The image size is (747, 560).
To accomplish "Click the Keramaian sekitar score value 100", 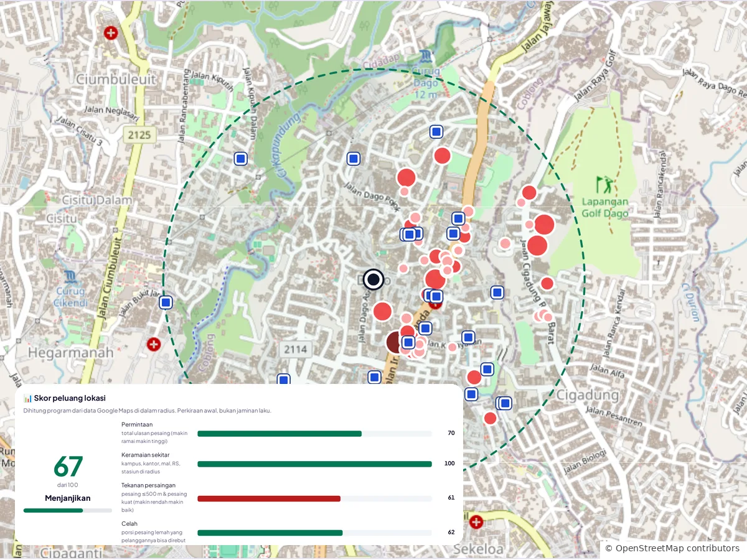I will [x=449, y=464].
